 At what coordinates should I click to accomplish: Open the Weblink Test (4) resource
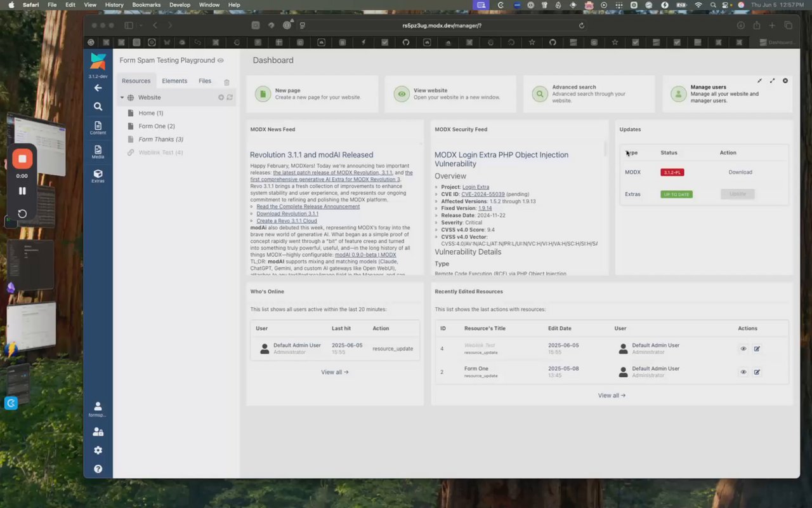coord(160,152)
